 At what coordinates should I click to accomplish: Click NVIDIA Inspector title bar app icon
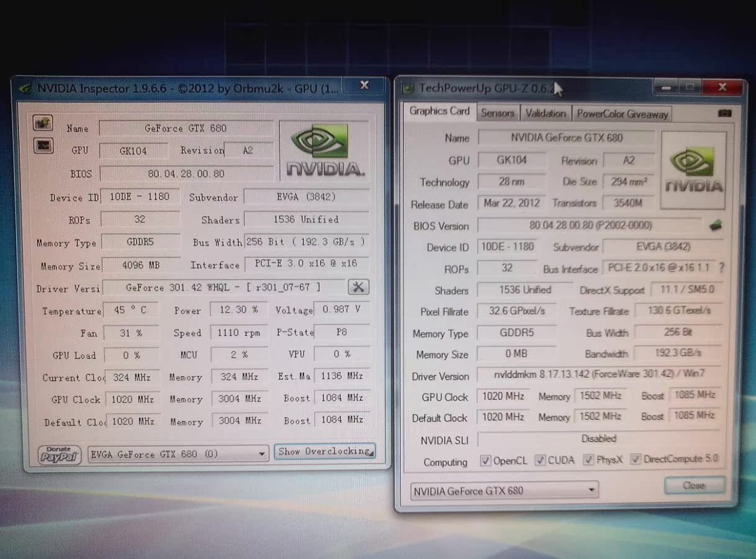point(25,89)
